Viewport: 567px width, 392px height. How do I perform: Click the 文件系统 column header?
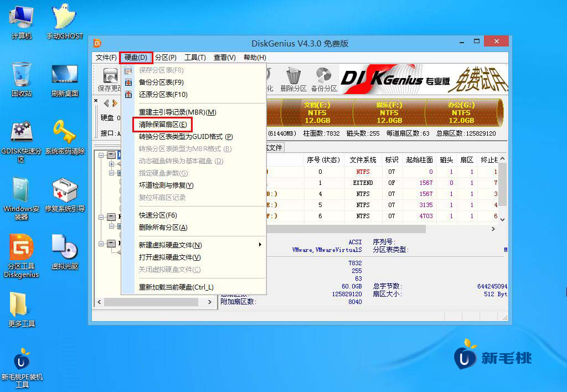(363, 160)
